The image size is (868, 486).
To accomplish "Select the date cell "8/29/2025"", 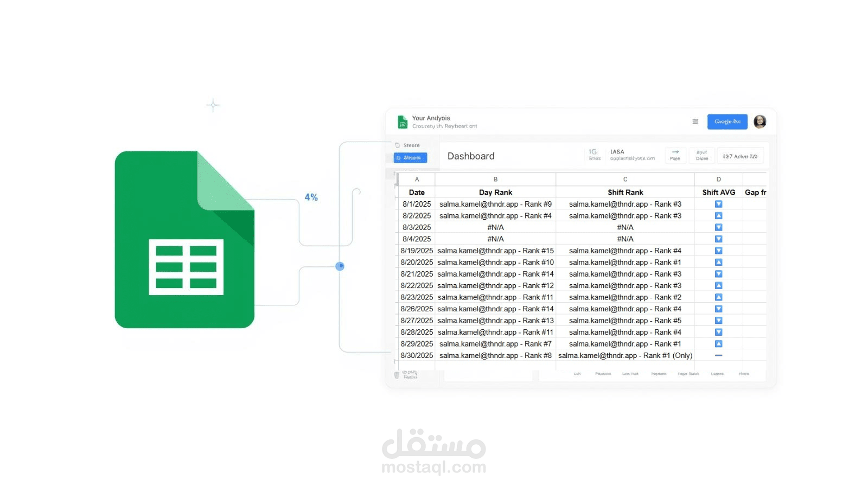I will click(417, 344).
